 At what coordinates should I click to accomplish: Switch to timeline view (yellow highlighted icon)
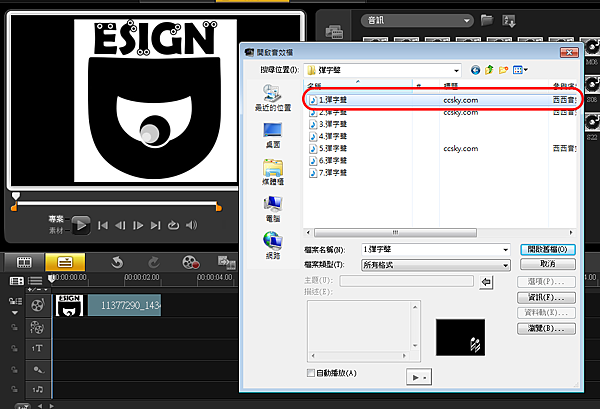[65, 262]
